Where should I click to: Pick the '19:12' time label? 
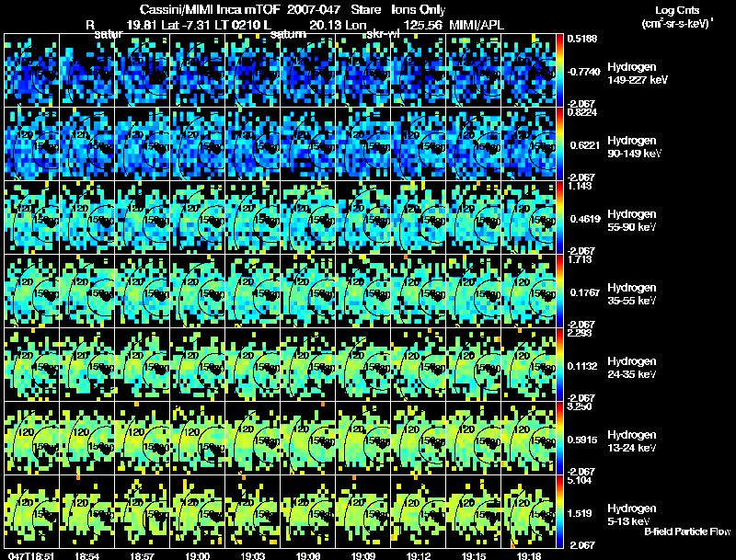click(419, 556)
